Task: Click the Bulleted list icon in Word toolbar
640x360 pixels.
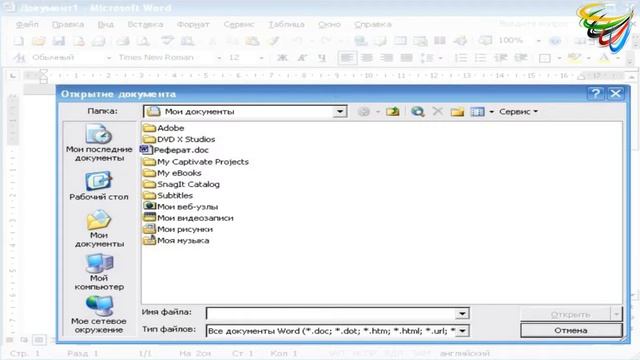Action: (x=480, y=58)
